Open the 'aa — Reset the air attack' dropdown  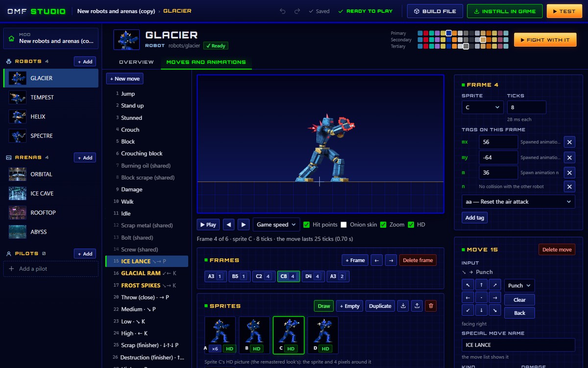[x=518, y=202]
